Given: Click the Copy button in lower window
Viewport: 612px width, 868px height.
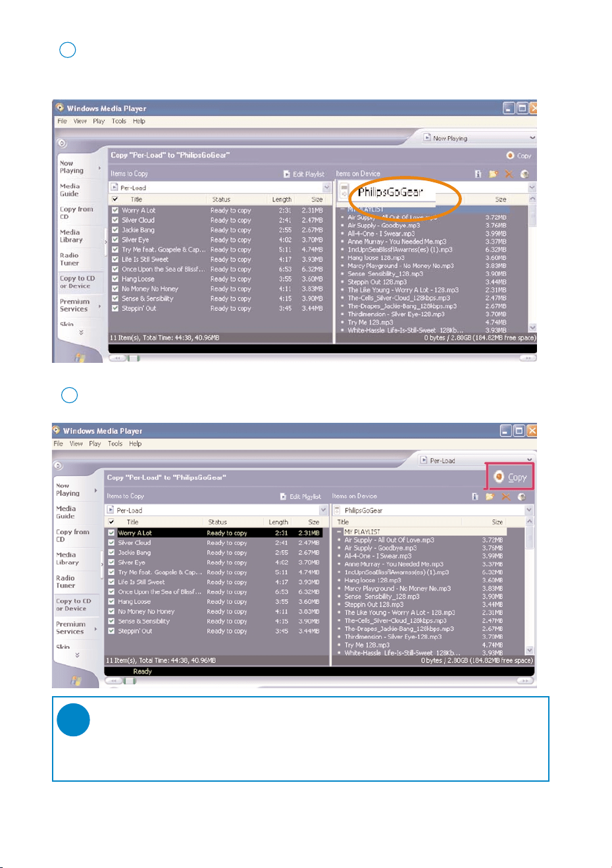Looking at the screenshot, I should (x=510, y=477).
